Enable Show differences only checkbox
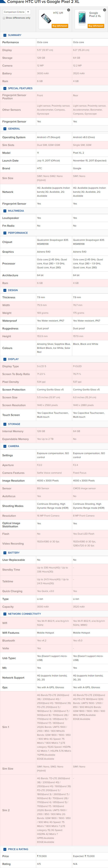This screenshot has width=108, height=868. point(4,18)
